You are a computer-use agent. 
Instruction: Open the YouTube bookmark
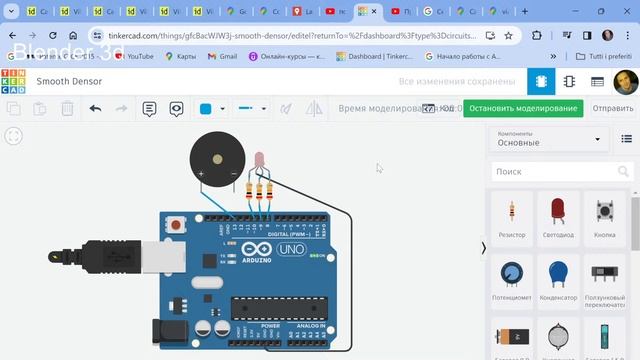tap(135, 56)
